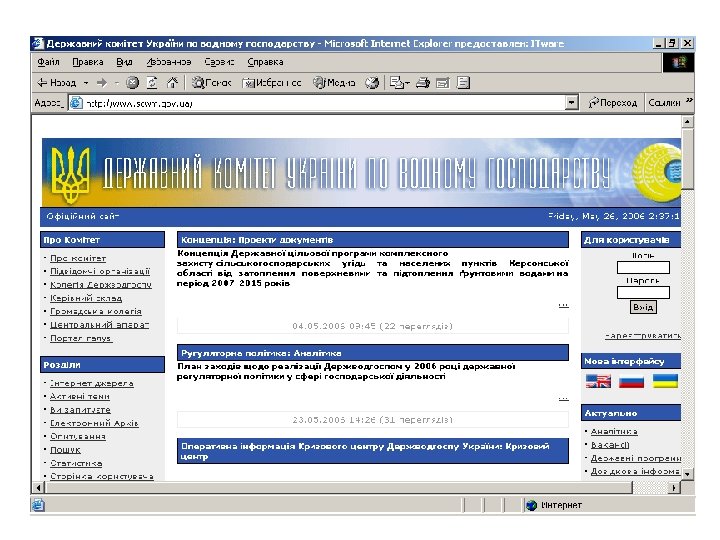The width and height of the screenshot is (720, 540).
Task: Open the 'Опитування' link
Action: coord(78,437)
